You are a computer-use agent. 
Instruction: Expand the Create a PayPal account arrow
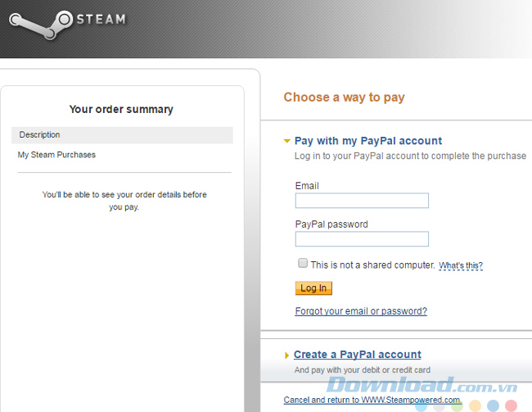(286, 355)
